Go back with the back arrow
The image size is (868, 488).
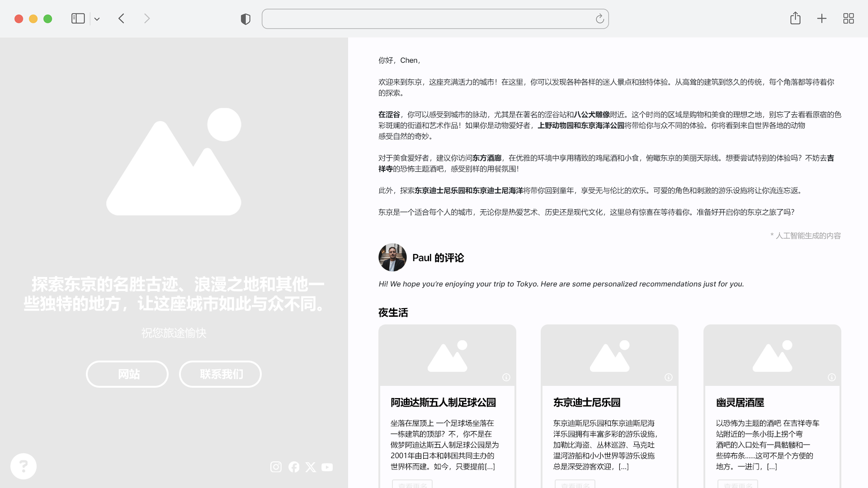[121, 19]
